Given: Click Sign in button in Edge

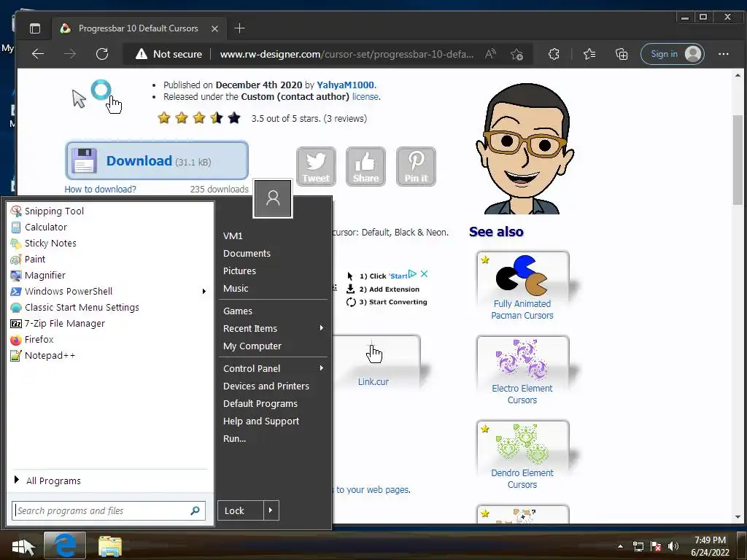Looking at the screenshot, I should [673, 54].
